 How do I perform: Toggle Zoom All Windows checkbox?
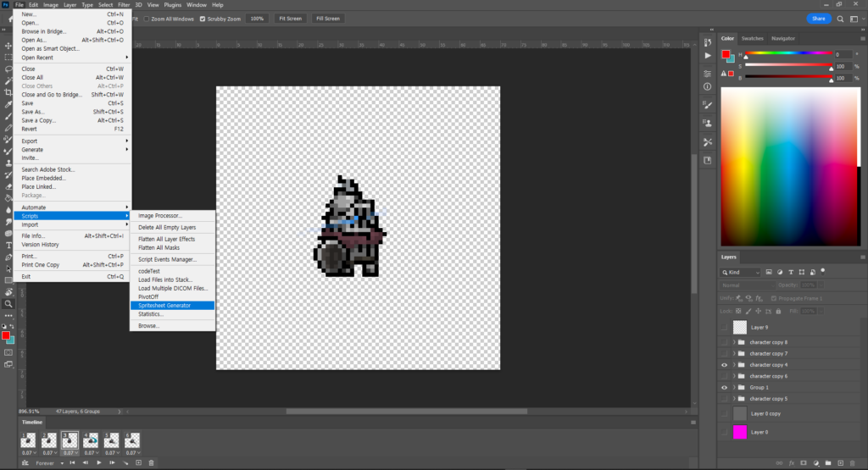coord(147,19)
